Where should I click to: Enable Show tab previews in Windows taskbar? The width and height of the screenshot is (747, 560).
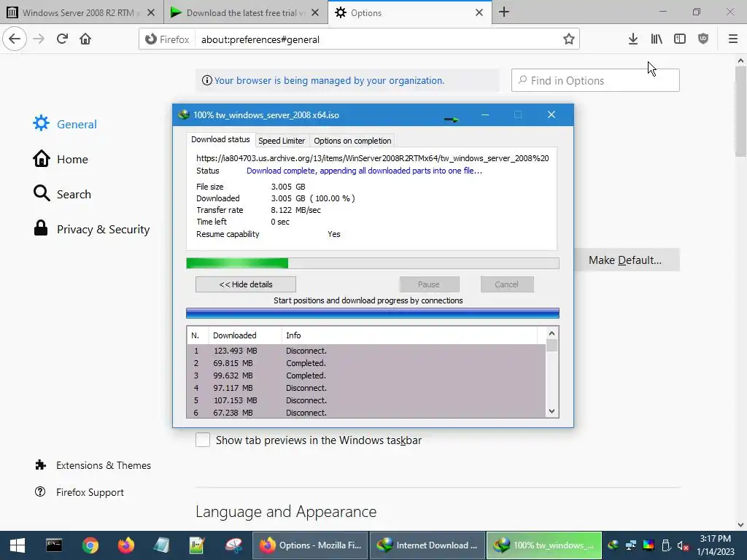tap(203, 440)
